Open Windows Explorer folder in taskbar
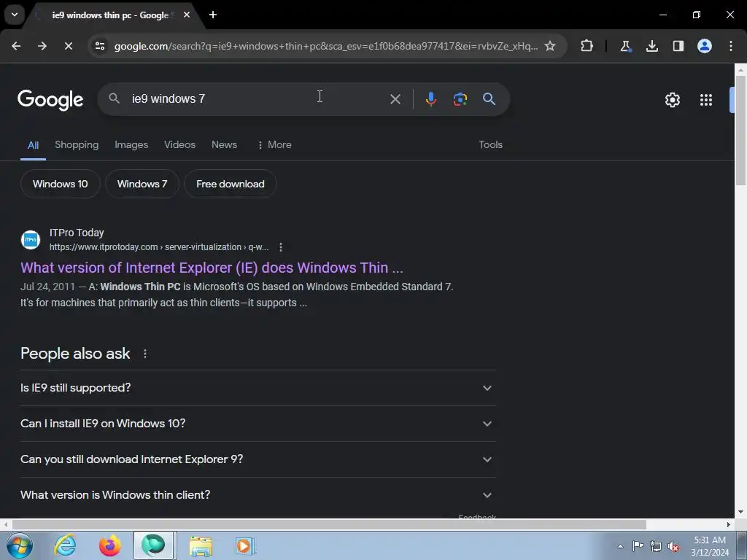 click(x=201, y=545)
